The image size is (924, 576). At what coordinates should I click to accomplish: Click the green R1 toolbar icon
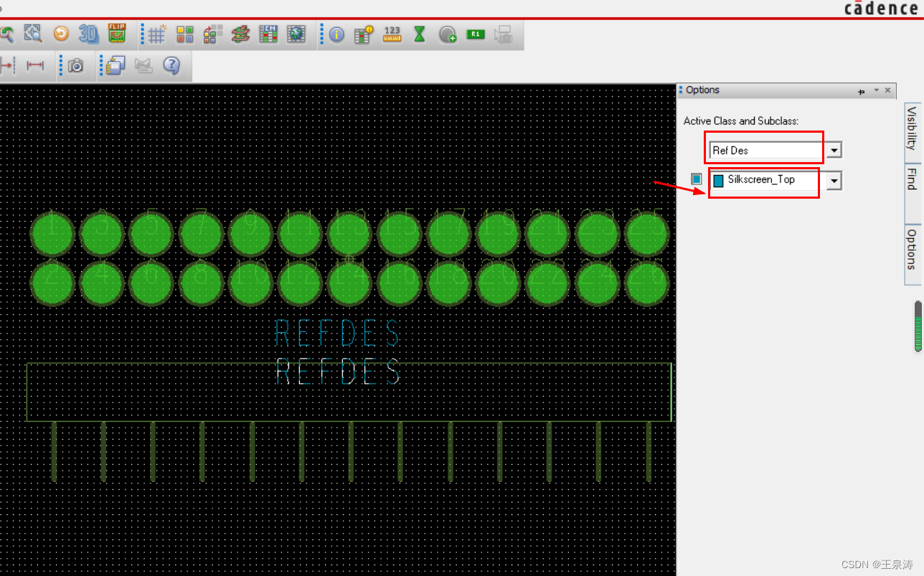click(x=475, y=34)
